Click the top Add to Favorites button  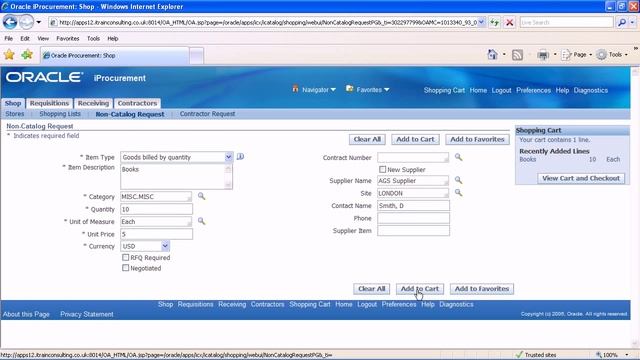(x=477, y=139)
